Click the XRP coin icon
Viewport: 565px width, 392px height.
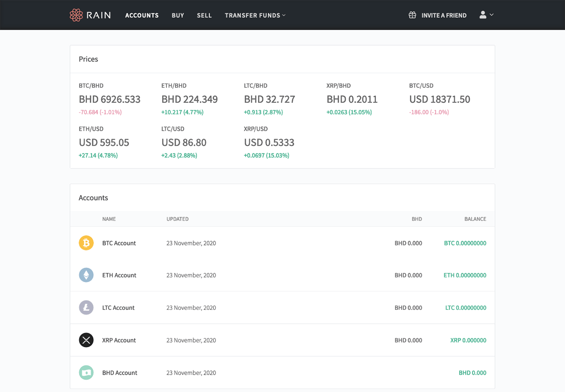(86, 340)
